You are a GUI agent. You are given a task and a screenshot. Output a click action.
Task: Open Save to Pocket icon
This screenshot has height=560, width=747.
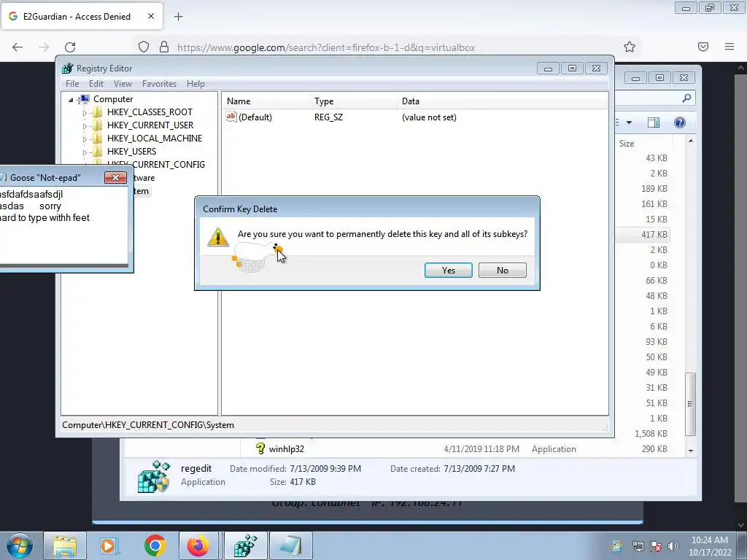(703, 47)
